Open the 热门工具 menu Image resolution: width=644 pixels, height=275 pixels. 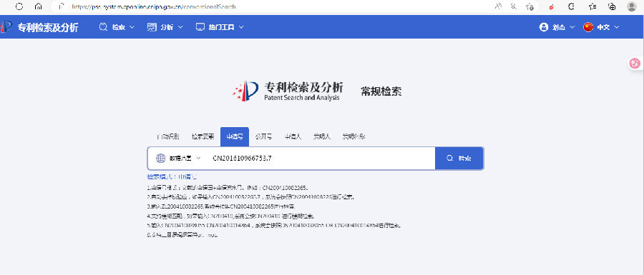click(220, 27)
